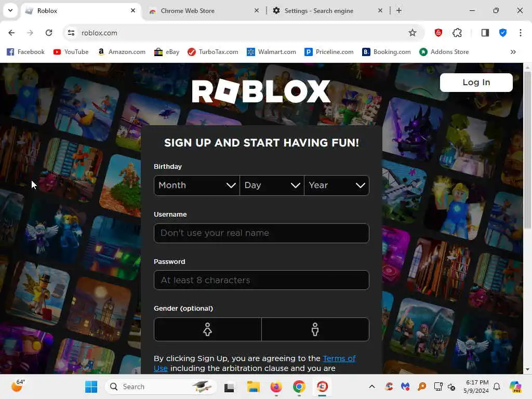
Task: Open the YouTube bookmark
Action: (71, 52)
